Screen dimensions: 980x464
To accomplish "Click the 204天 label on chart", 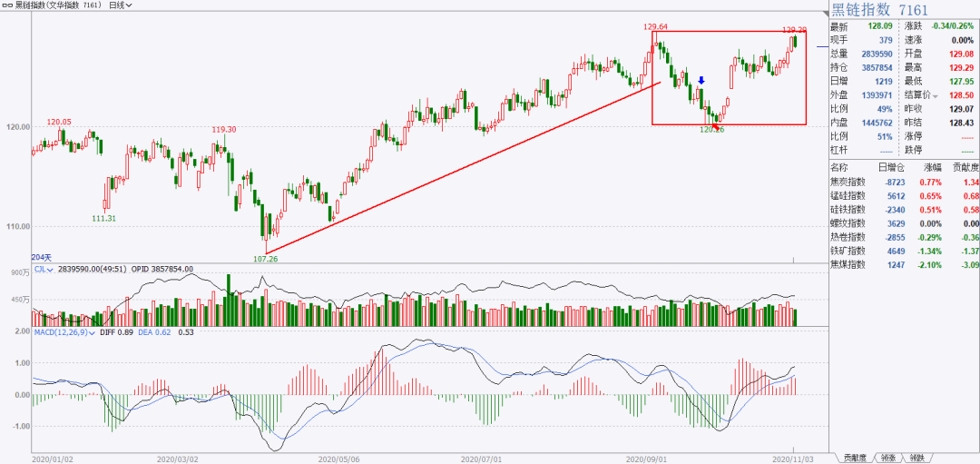I will point(41,257).
